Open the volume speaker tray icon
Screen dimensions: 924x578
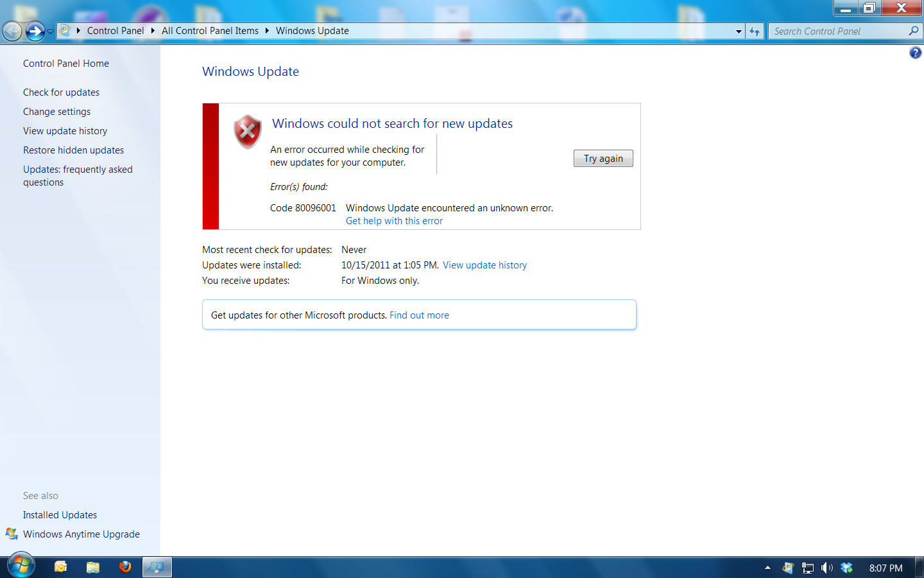(827, 568)
